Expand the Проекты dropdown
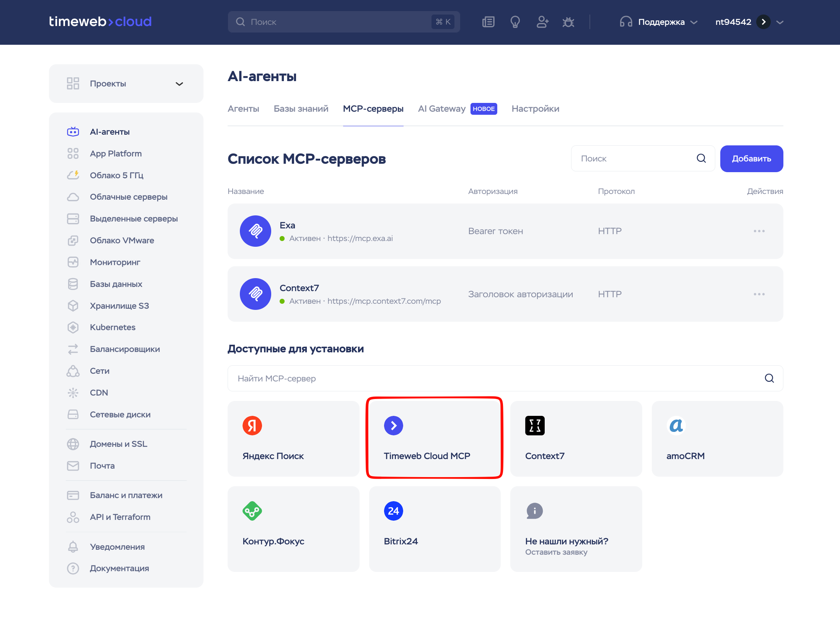This screenshot has height=632, width=840. (126, 83)
